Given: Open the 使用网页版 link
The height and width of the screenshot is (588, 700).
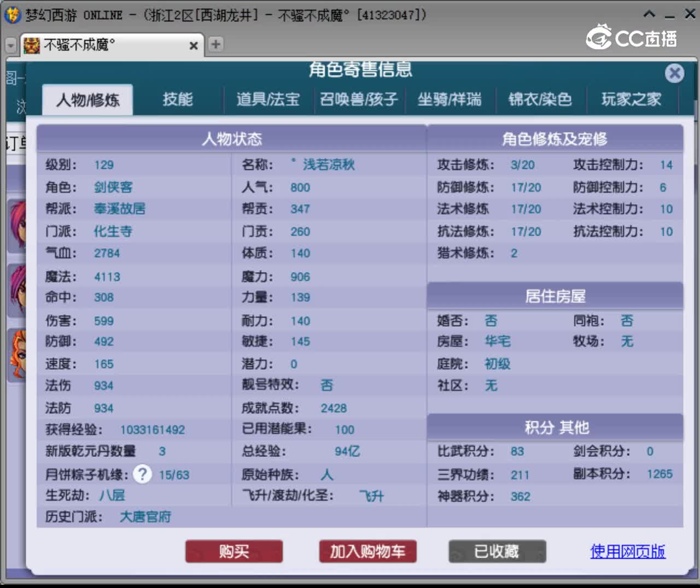Looking at the screenshot, I should tap(628, 551).
